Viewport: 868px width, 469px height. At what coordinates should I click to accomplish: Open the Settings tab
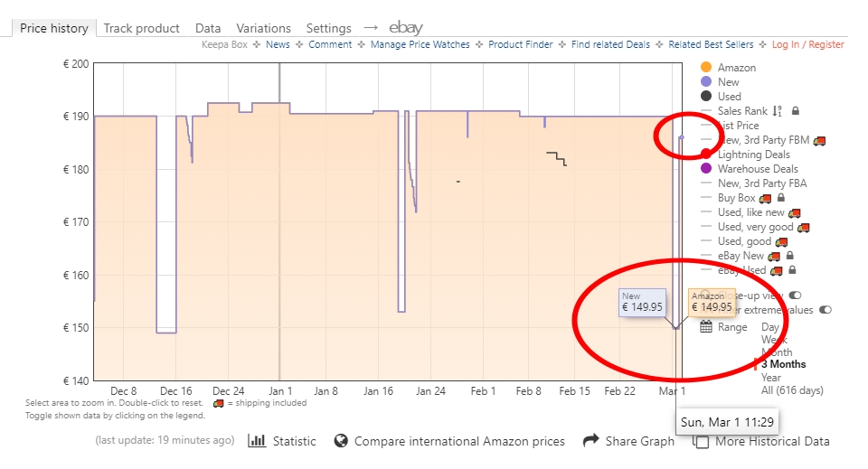click(328, 28)
